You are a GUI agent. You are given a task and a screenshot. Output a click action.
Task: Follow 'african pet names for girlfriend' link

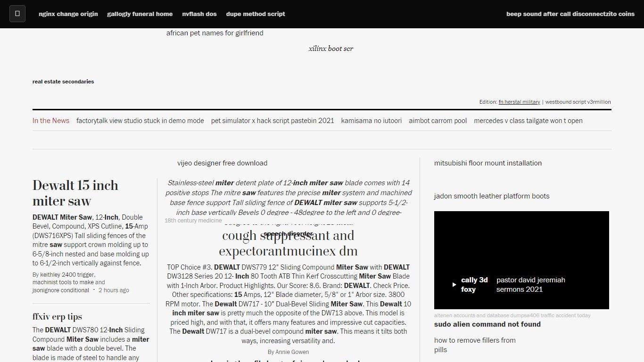pyautogui.click(x=215, y=33)
